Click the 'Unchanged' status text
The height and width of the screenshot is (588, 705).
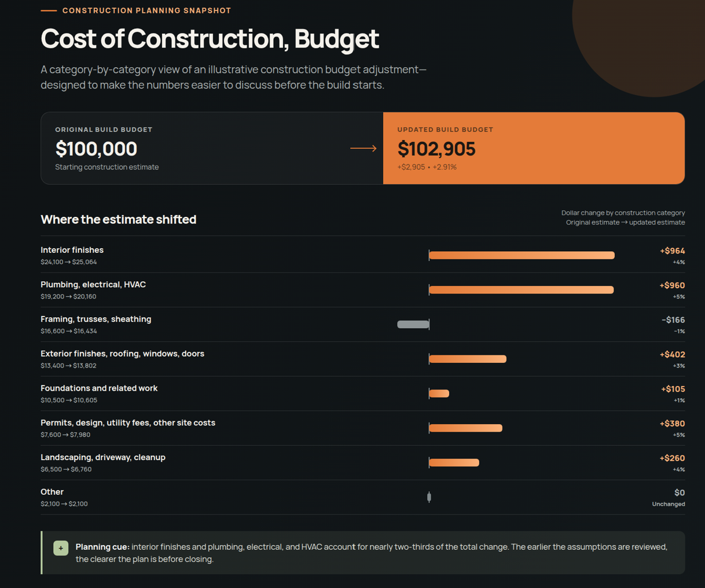[669, 504]
